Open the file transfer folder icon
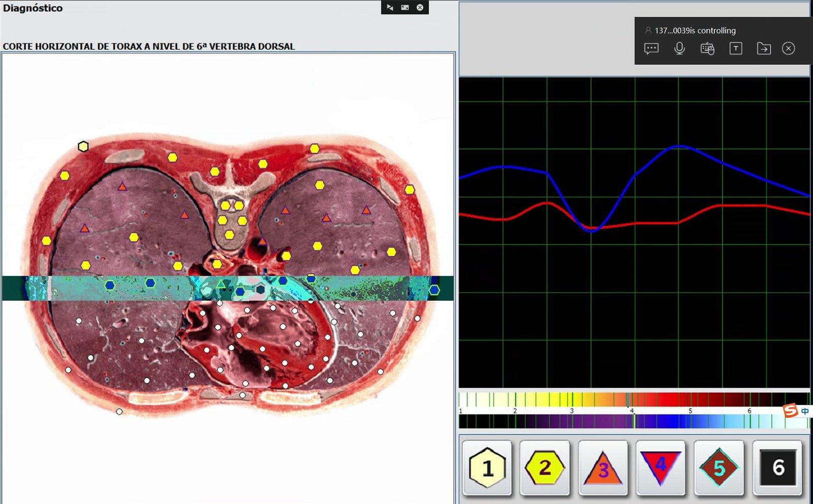 764,49
